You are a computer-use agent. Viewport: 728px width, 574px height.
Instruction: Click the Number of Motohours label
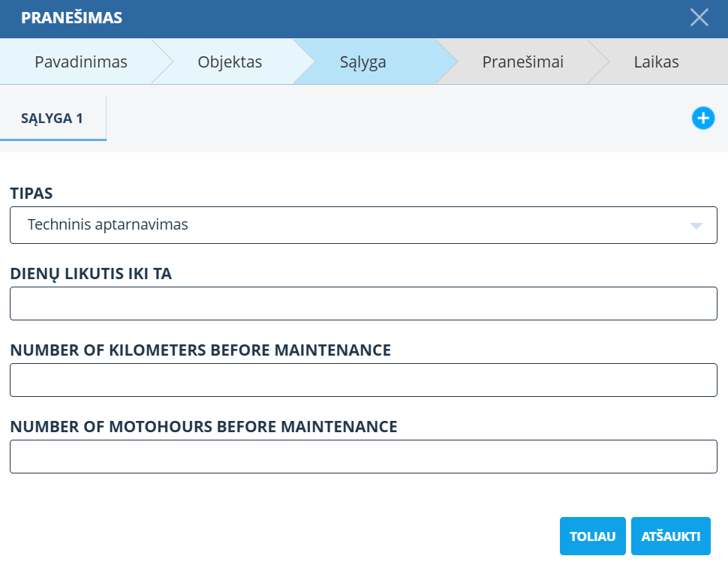pyautogui.click(x=203, y=427)
